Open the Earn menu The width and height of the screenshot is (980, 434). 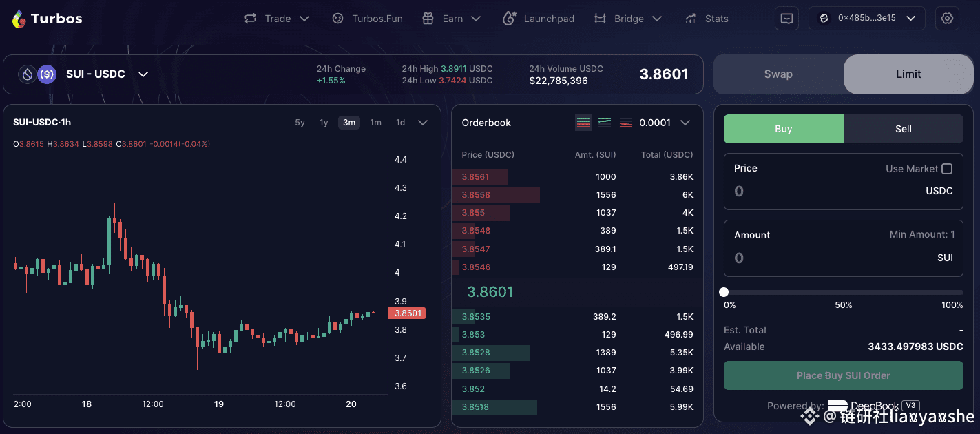(x=452, y=19)
